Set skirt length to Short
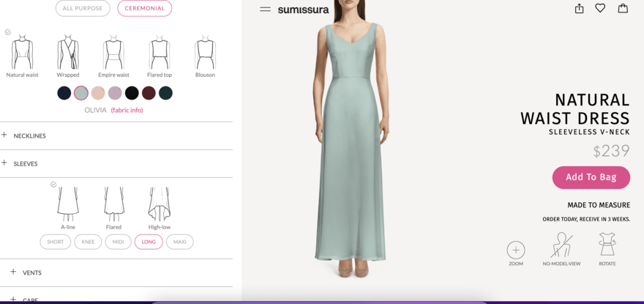This screenshot has height=304, width=644. click(x=56, y=242)
